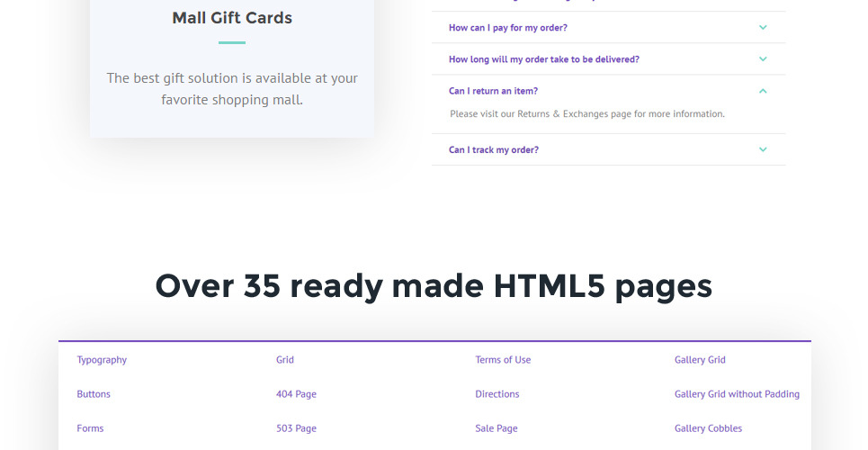The width and height of the screenshot is (868, 450).
Task: Click the 'Can I track my order?' question title
Action: click(493, 149)
